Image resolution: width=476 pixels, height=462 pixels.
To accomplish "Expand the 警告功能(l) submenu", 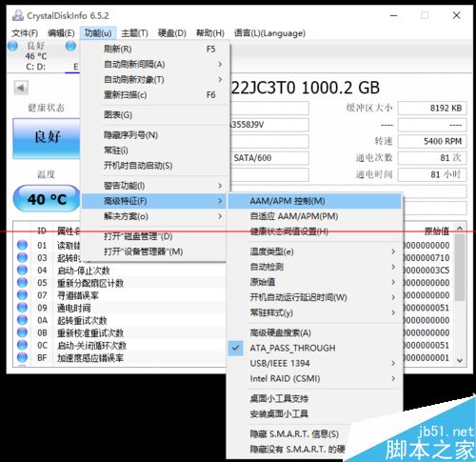I will click(155, 186).
